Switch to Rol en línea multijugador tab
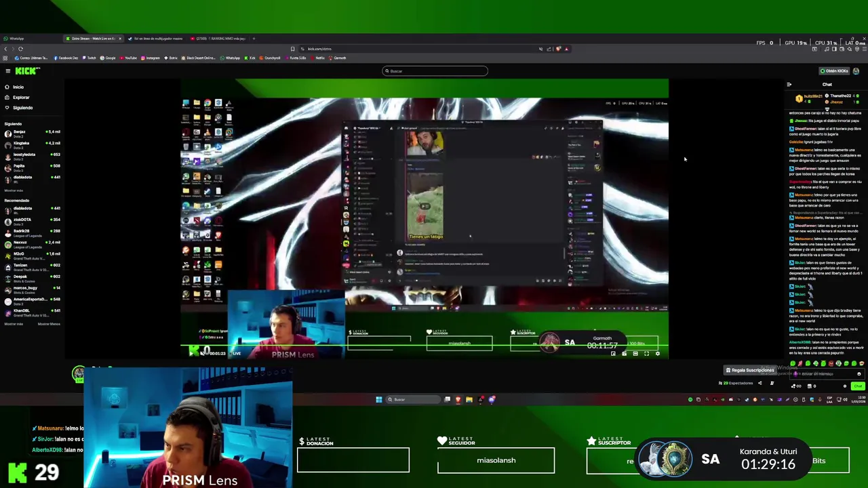Screen dimensions: 868x488 [154, 39]
